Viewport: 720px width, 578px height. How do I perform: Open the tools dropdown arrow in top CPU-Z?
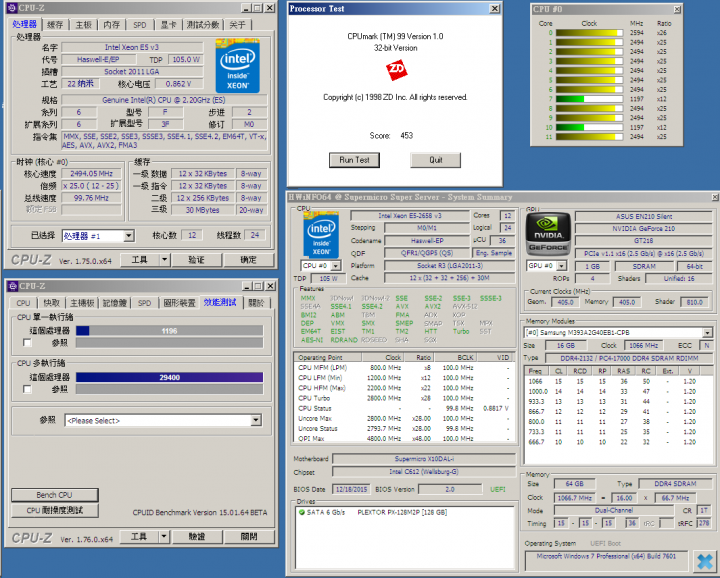pyautogui.click(x=164, y=260)
